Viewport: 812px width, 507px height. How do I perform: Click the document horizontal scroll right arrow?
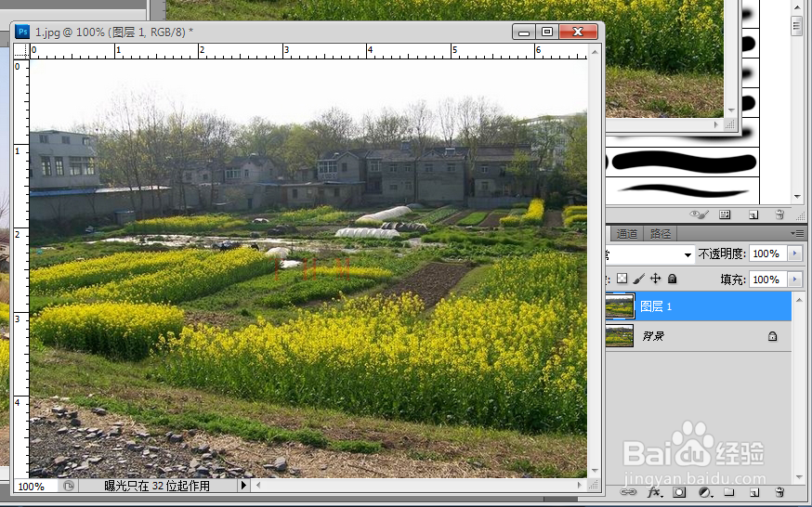(580, 486)
